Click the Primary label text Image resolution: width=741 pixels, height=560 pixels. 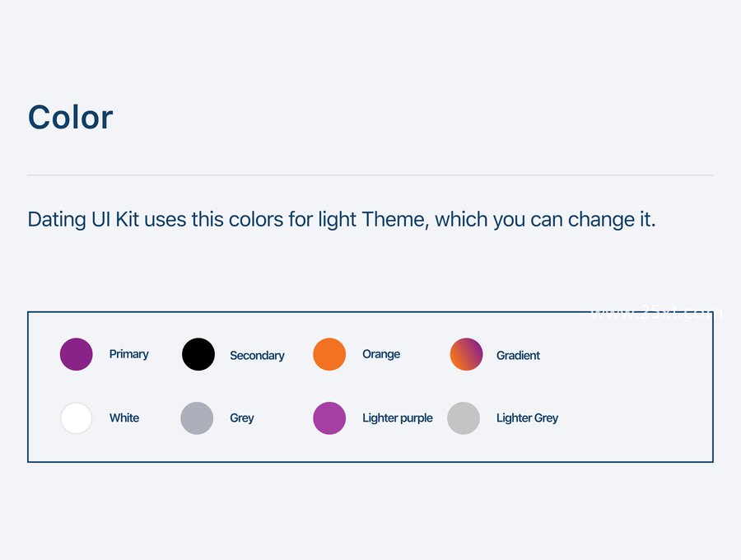pyautogui.click(x=129, y=354)
